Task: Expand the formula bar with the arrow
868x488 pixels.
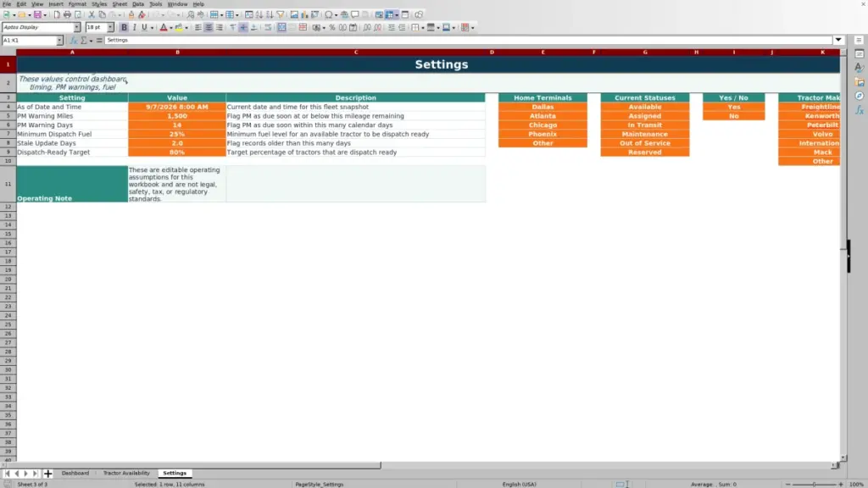Action: (x=838, y=40)
